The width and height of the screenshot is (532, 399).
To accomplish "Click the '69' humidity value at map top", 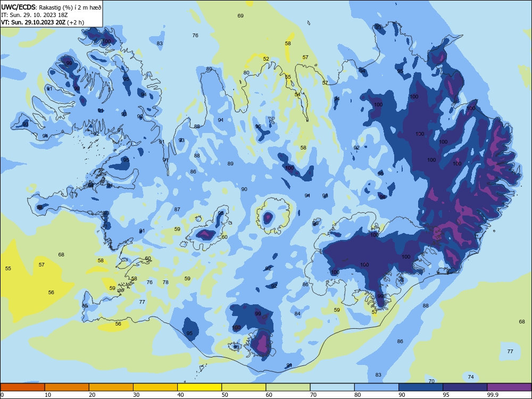I will [x=240, y=15].
